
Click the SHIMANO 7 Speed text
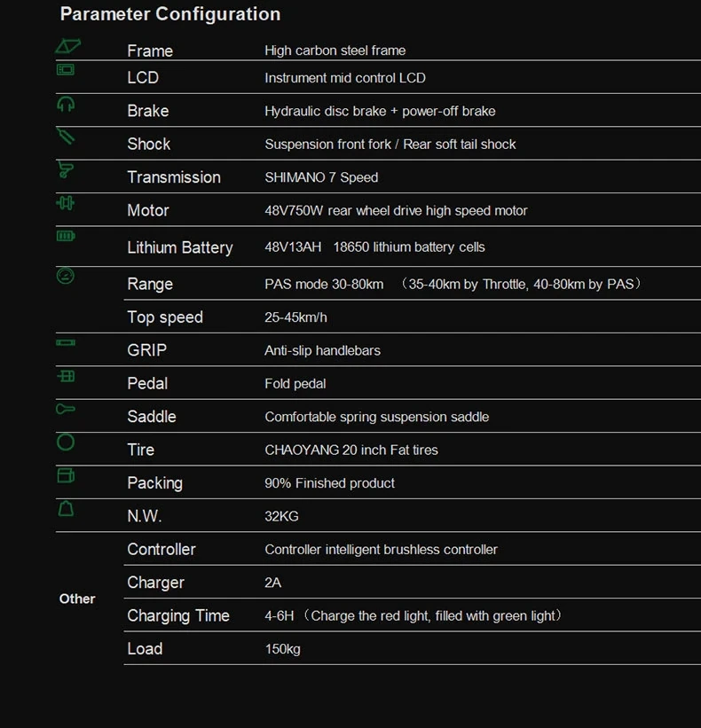[321, 177]
